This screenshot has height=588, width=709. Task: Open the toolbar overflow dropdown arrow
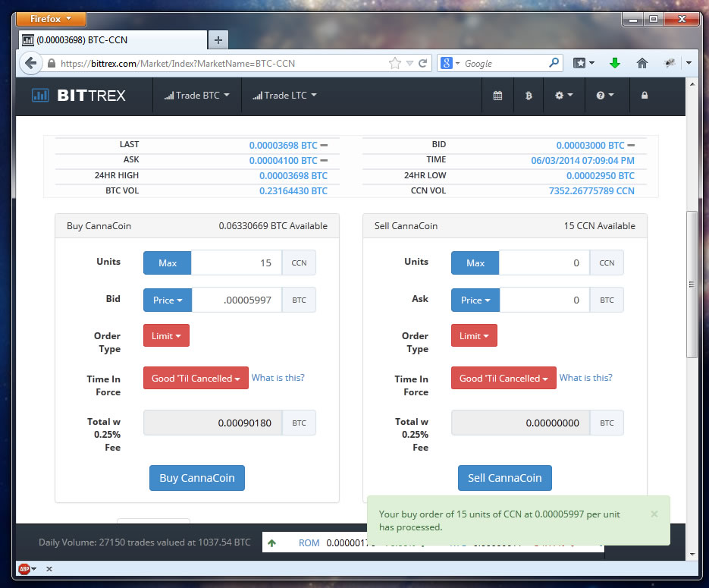click(x=689, y=63)
